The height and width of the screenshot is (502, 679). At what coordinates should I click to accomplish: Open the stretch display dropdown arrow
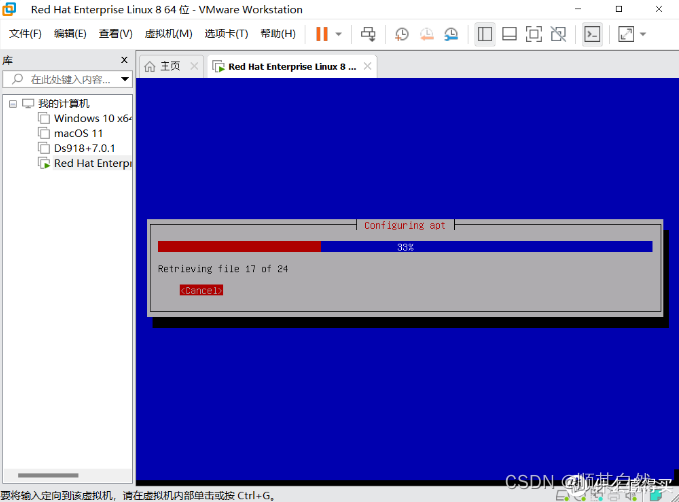pos(643,34)
